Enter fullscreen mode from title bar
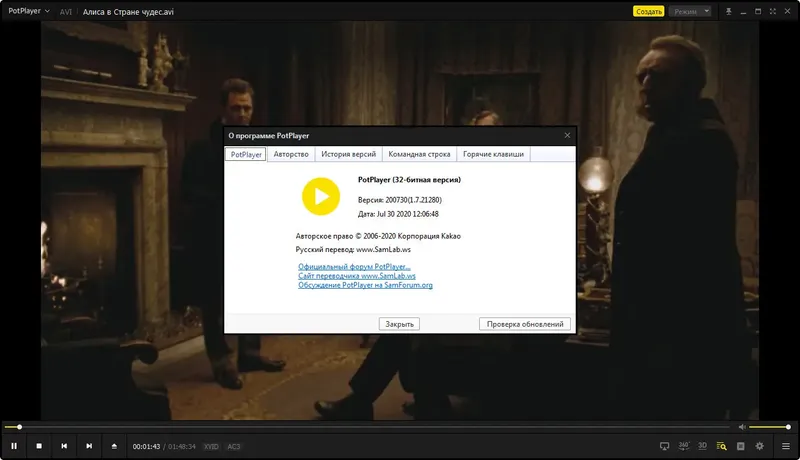 coord(773,11)
